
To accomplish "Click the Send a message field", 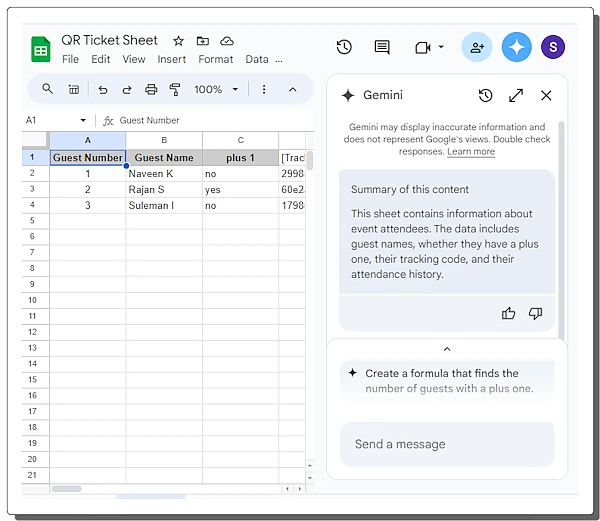I will tap(447, 444).
